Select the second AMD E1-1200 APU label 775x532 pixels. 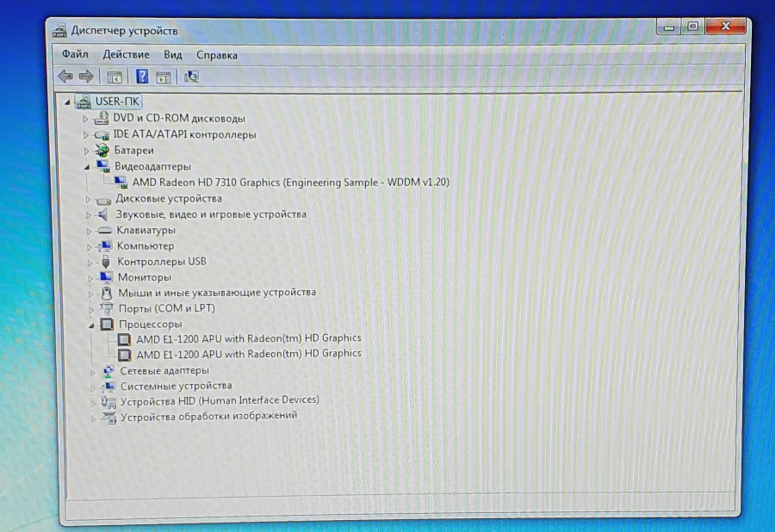(249, 354)
